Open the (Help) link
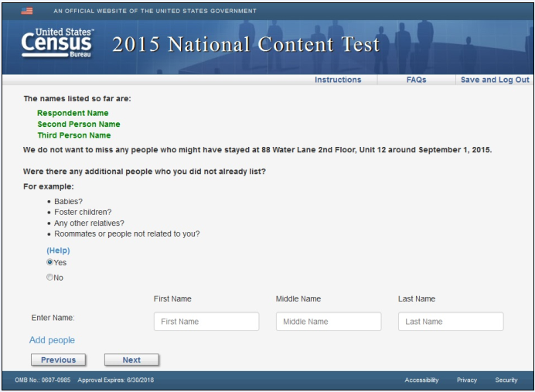Screen dimensions: 535x392 point(58,251)
